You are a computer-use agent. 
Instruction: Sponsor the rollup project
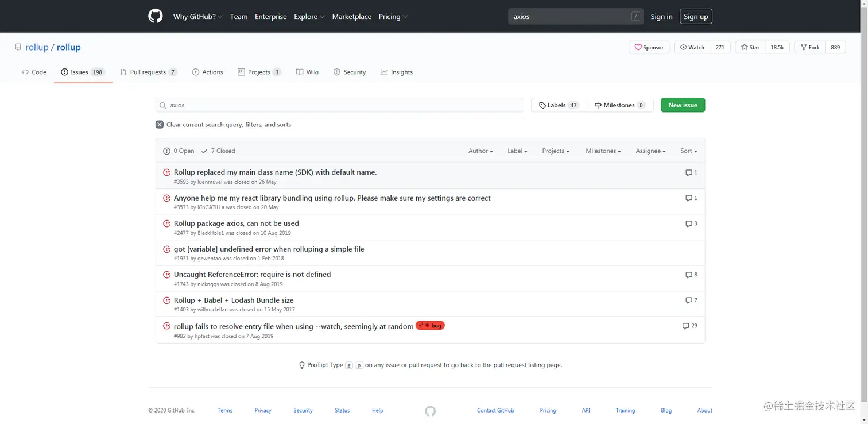pos(649,47)
